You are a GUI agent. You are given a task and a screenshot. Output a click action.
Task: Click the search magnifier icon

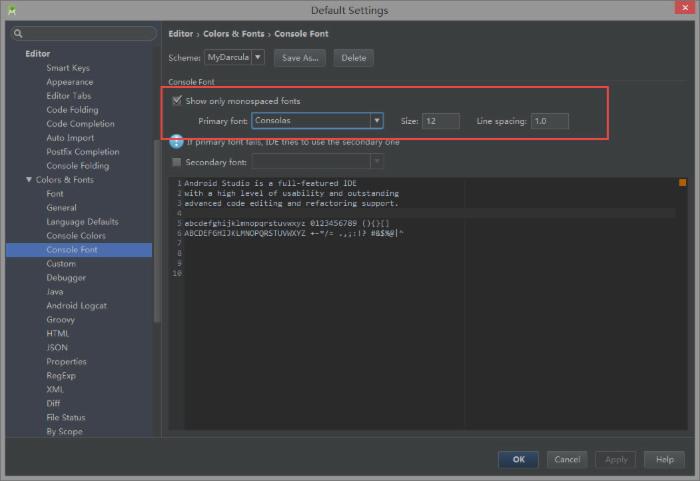[18, 34]
